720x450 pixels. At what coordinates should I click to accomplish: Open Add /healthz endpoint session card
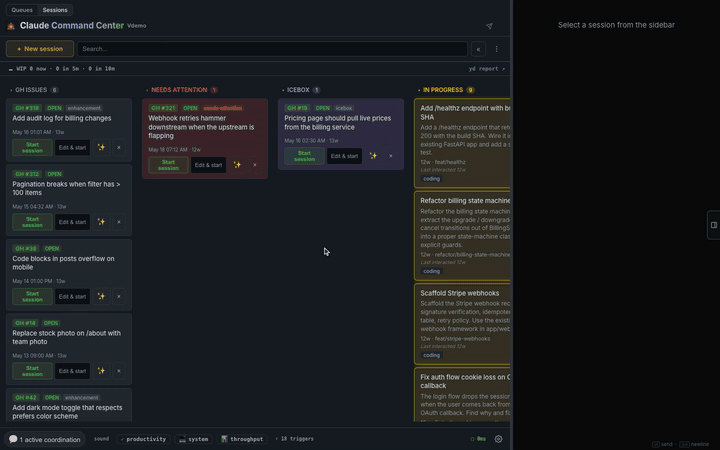[x=462, y=143]
